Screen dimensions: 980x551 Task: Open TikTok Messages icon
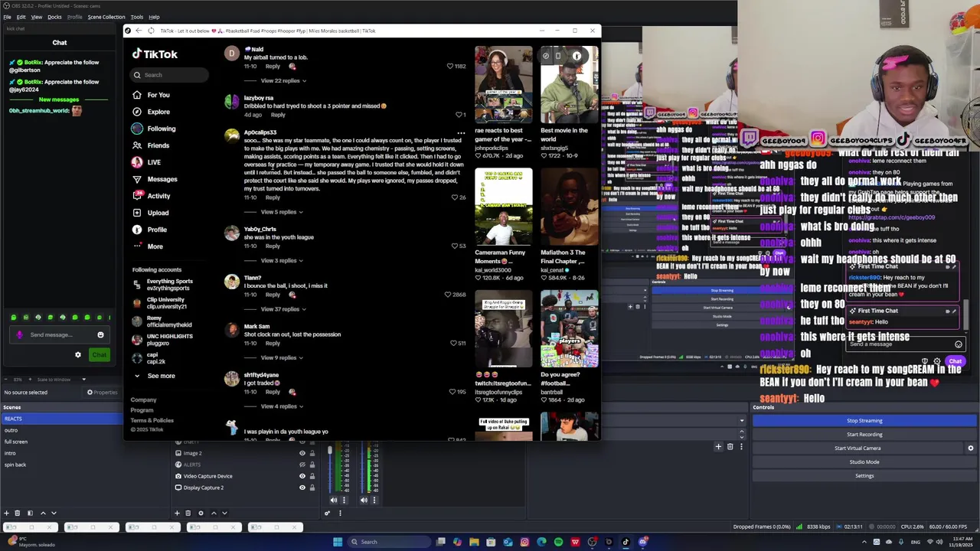[x=137, y=179]
